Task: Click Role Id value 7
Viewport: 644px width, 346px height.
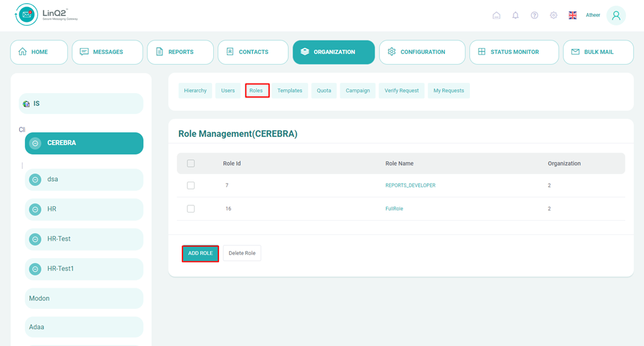Action: (227, 186)
